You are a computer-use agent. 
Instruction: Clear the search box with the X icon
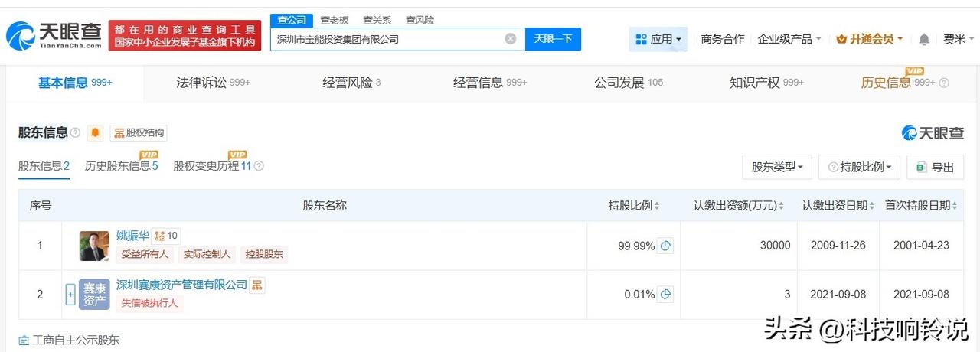[x=510, y=39]
